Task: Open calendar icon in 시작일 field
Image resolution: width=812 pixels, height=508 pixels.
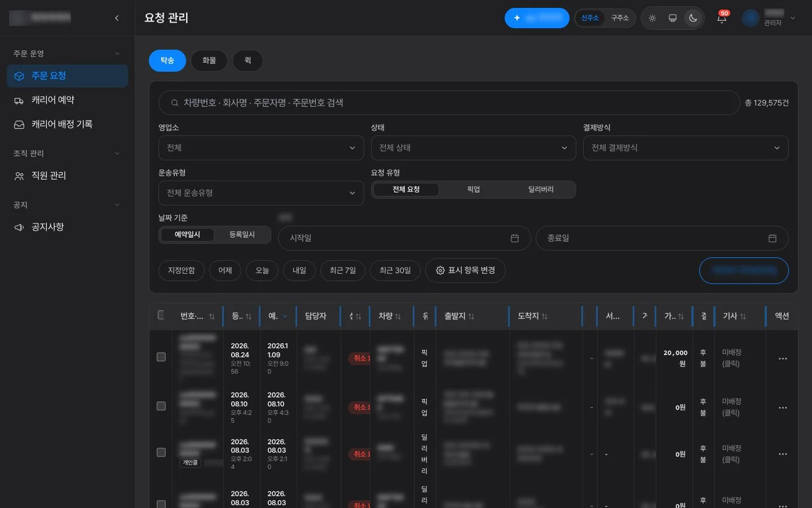Action: point(515,238)
